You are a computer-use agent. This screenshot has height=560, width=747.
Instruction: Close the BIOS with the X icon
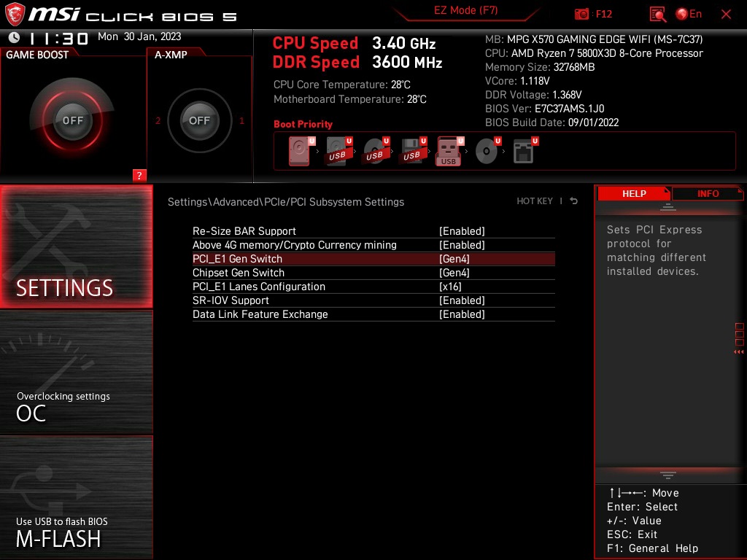tap(726, 15)
